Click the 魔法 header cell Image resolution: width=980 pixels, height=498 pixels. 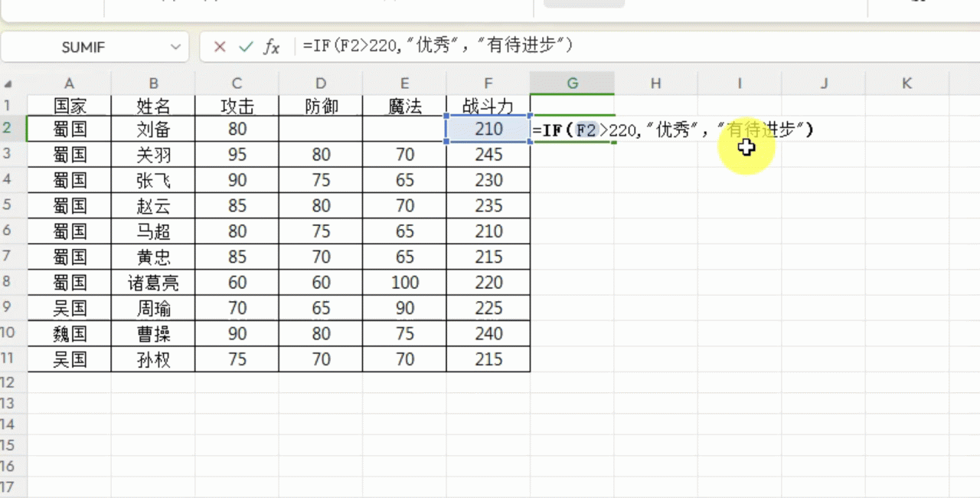point(404,106)
